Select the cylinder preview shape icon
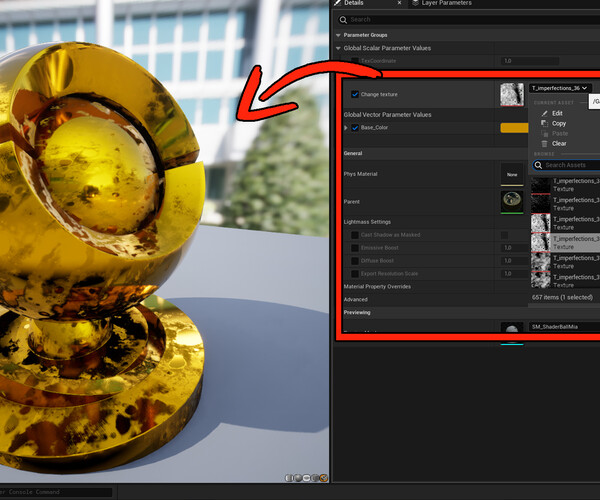The width and height of the screenshot is (600, 500). pos(289,478)
